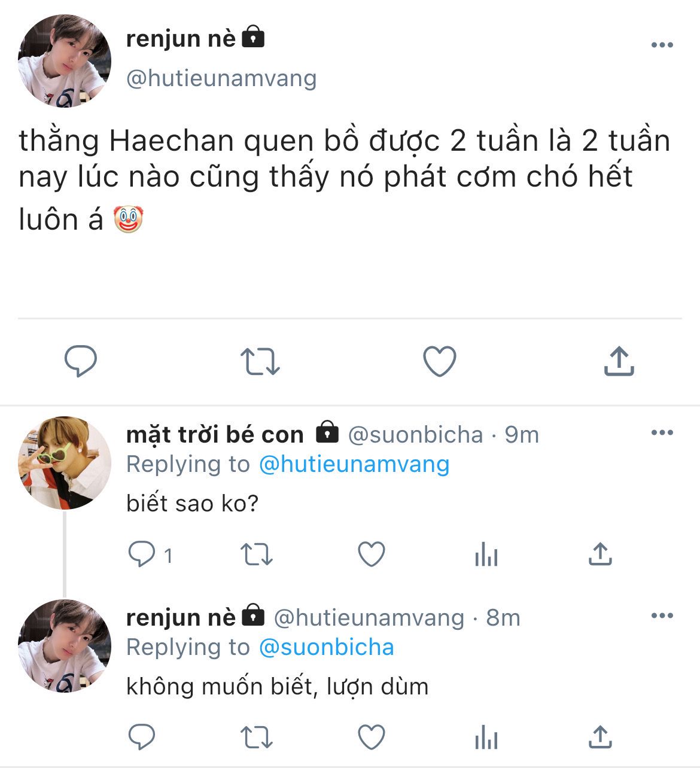
Task: Retweet the "biết sao ko?" reply
Action: (x=256, y=555)
